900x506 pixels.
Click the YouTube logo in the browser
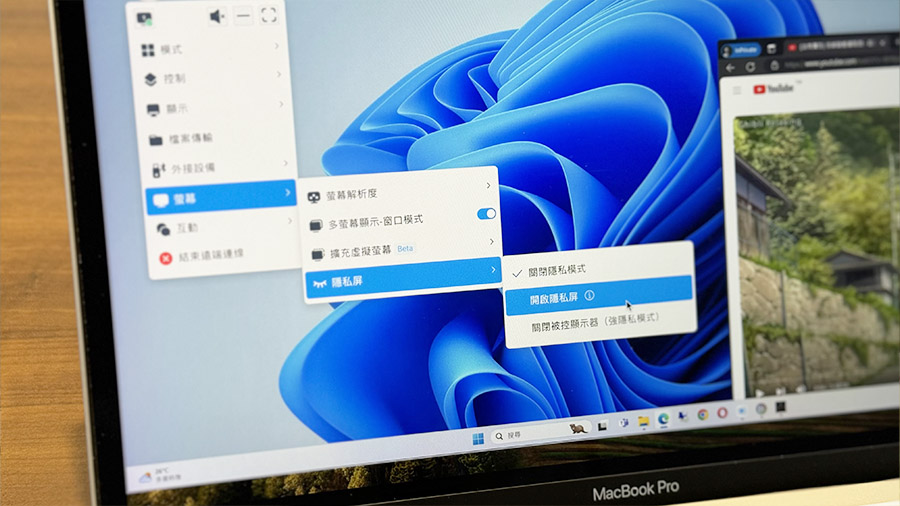click(773, 88)
